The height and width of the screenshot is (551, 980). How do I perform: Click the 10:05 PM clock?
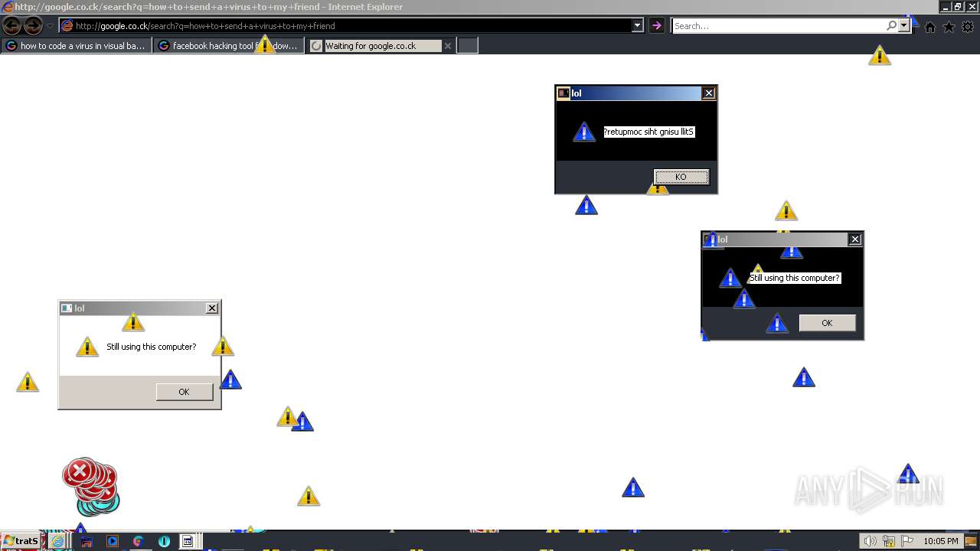(x=941, y=542)
